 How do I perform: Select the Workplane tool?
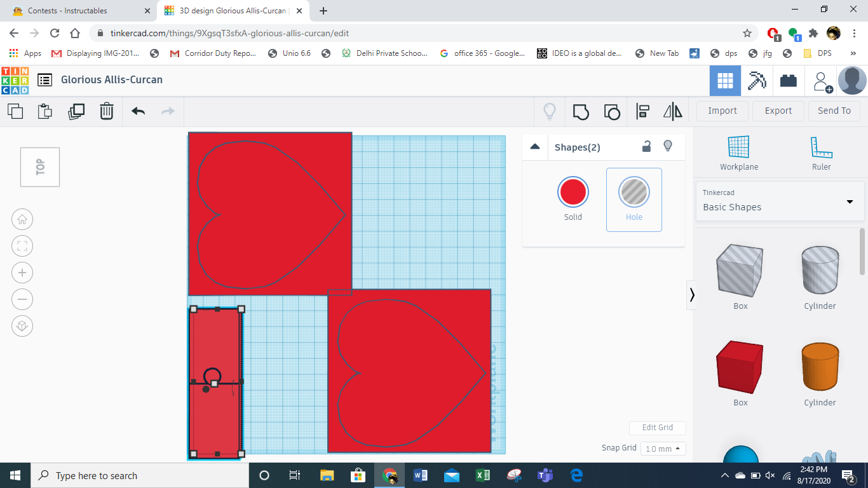click(x=739, y=154)
